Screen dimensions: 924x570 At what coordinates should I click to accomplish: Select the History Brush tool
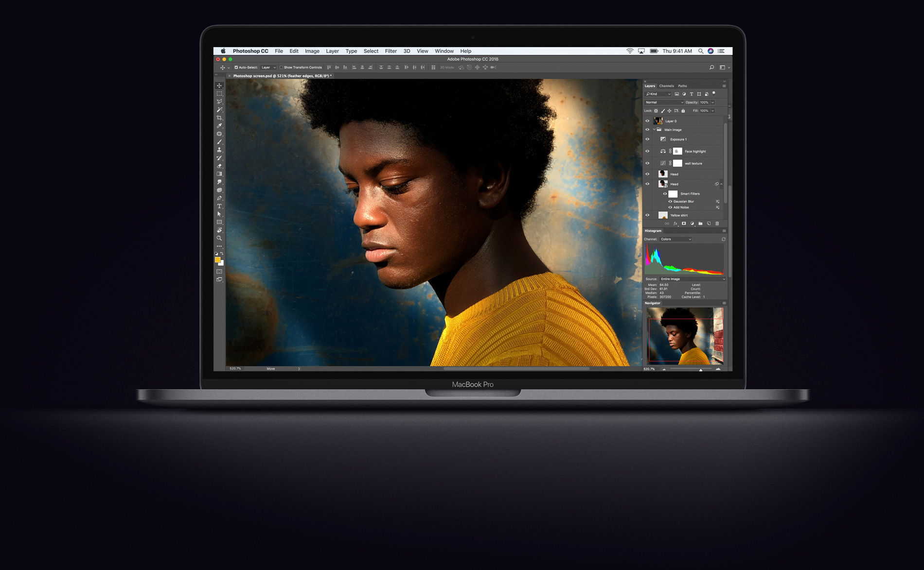click(x=219, y=158)
